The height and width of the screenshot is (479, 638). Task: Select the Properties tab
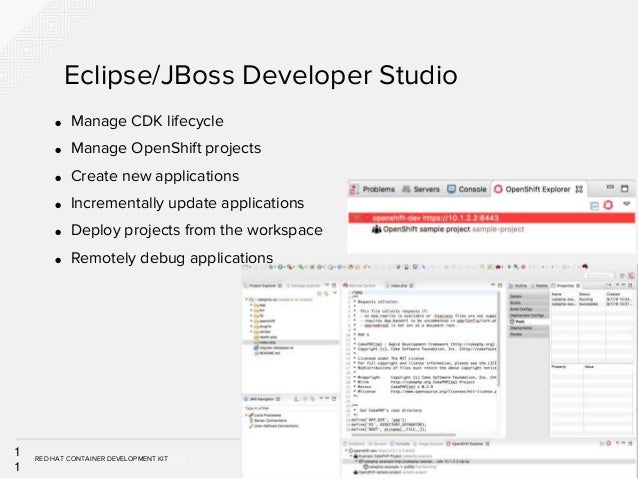click(566, 286)
